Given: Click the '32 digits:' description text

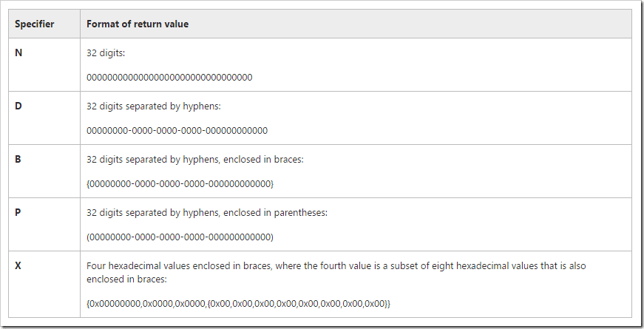Looking at the screenshot, I should 106,54.
